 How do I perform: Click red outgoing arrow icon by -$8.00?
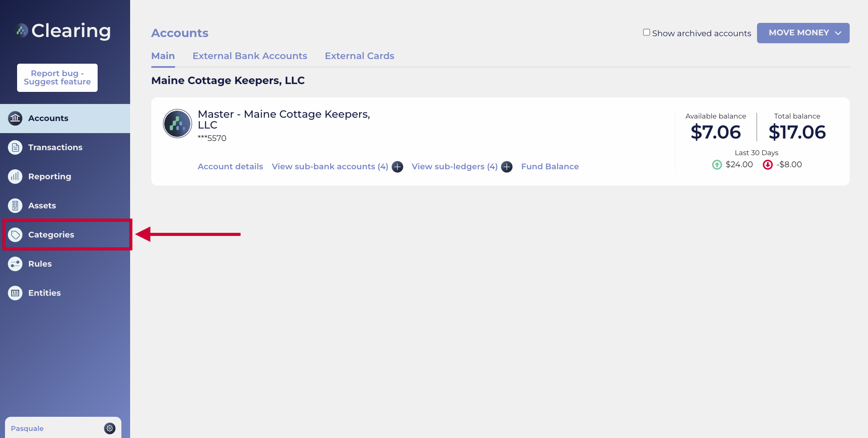click(768, 165)
